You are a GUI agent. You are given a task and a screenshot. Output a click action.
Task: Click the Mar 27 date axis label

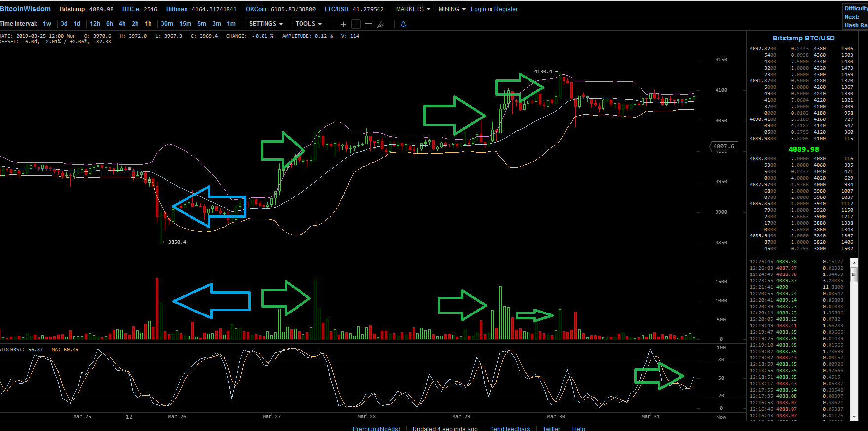click(272, 417)
